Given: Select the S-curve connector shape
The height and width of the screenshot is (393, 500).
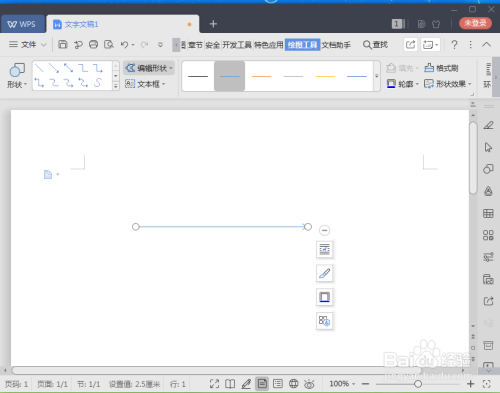Looking at the screenshot, I should point(98,82).
